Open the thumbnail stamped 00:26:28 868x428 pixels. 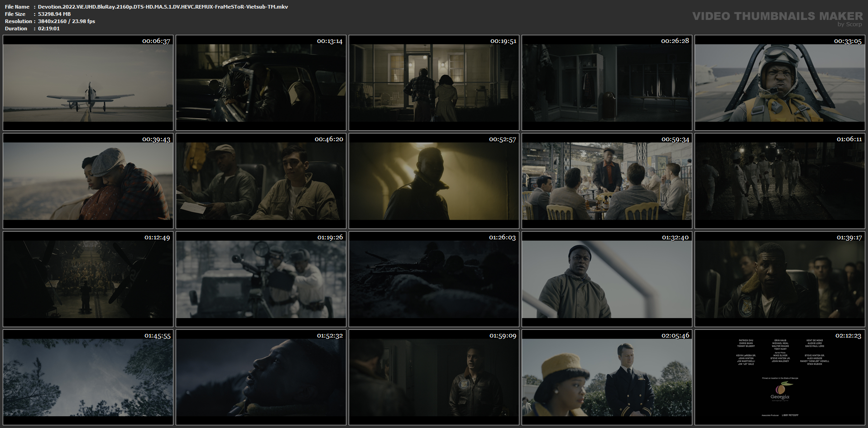pos(607,83)
